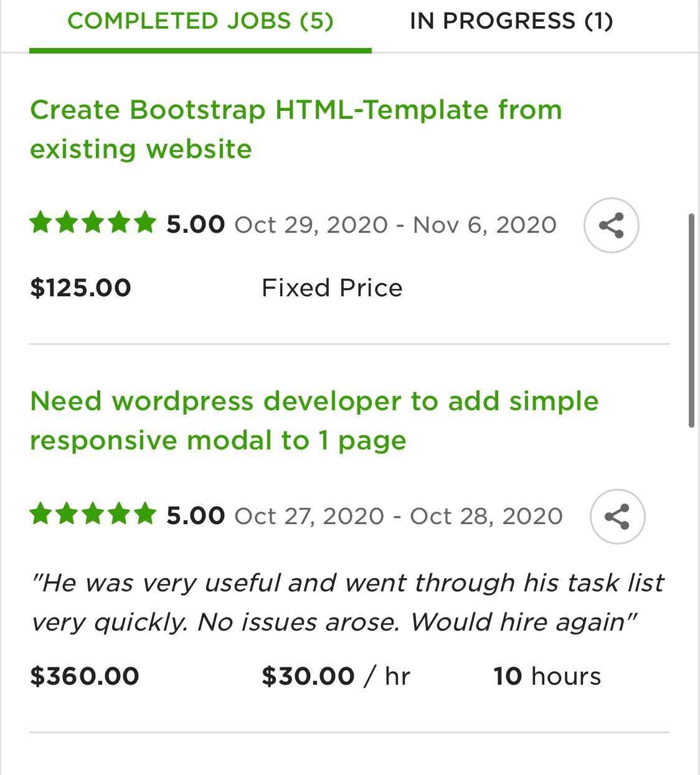Viewport: 700px width, 775px height.
Task: Open Create Bootstrap HTML-Template job title
Action: point(296,129)
